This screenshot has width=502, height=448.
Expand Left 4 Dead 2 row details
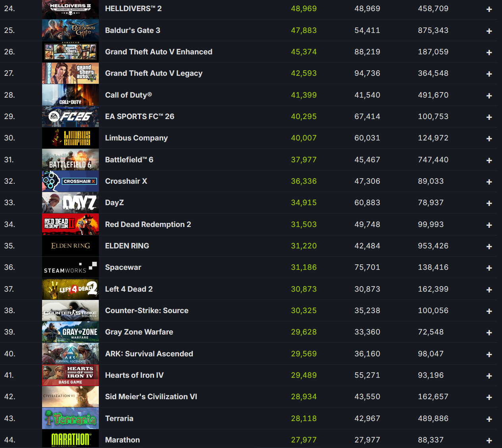(x=489, y=290)
